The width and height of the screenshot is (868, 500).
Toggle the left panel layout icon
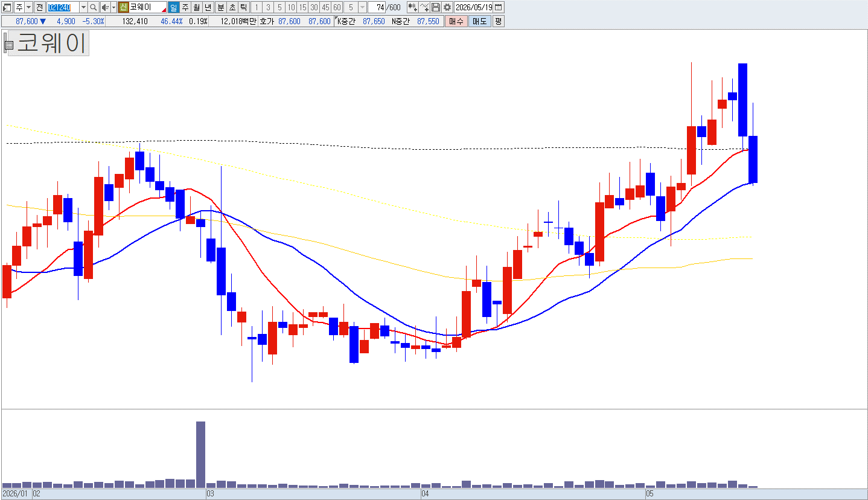[x=7, y=7]
